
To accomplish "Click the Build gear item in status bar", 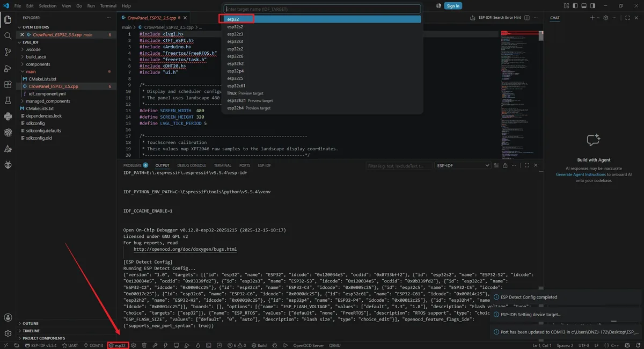I will 258,345.
